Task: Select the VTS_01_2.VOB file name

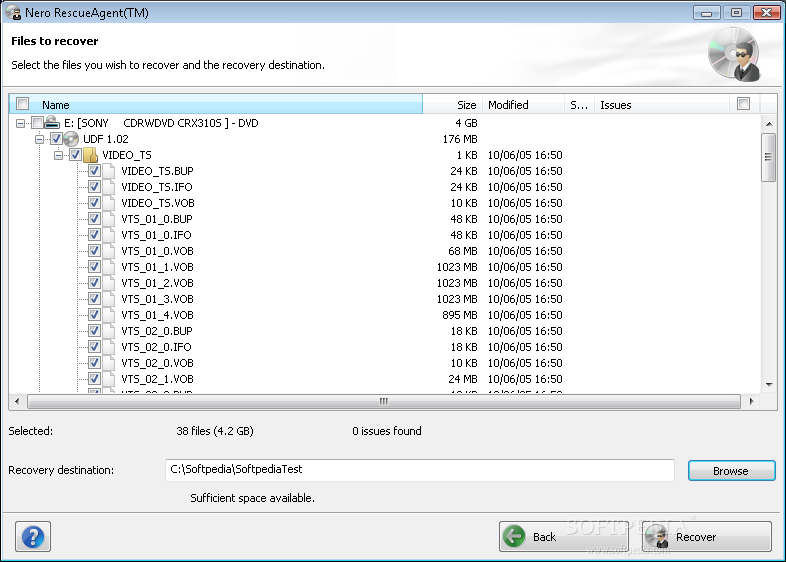Action: pos(157,283)
